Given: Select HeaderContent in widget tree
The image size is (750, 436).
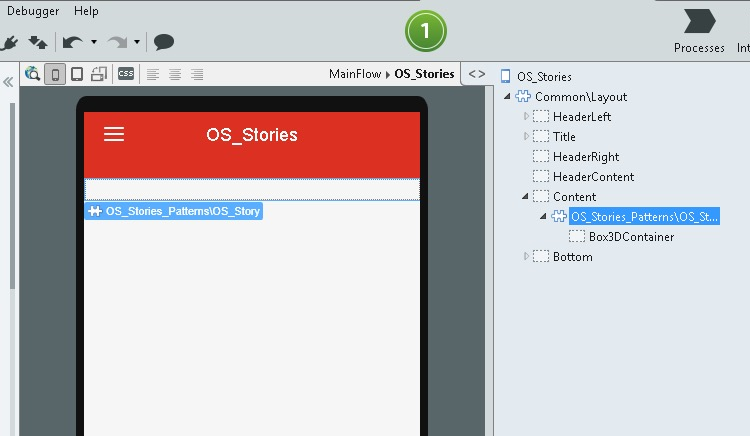Looking at the screenshot, I should 593,177.
